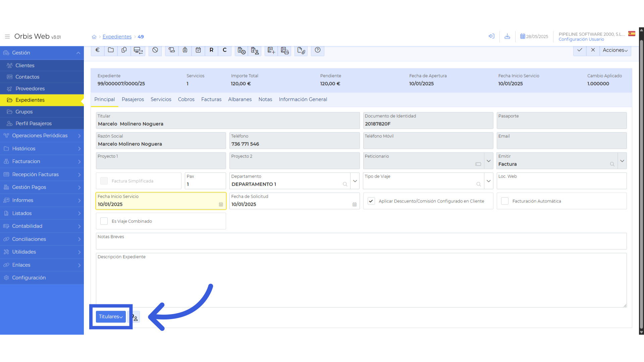Click the luggage suitcase toolbar icon
The width and height of the screenshot is (644, 362).
[x=185, y=50]
